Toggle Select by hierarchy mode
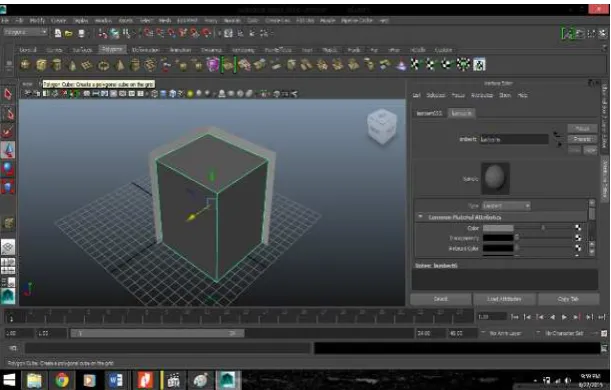 (x=103, y=34)
